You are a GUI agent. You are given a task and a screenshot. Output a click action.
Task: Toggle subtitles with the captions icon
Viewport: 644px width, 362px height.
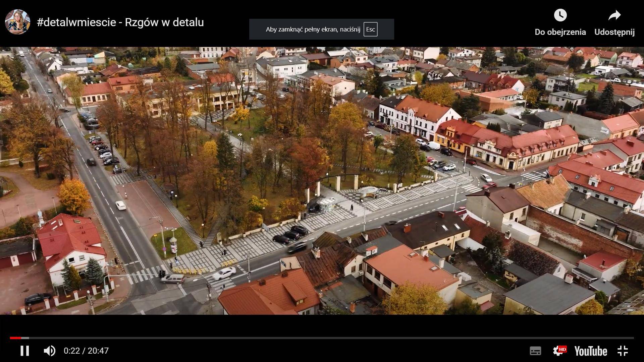(x=535, y=351)
